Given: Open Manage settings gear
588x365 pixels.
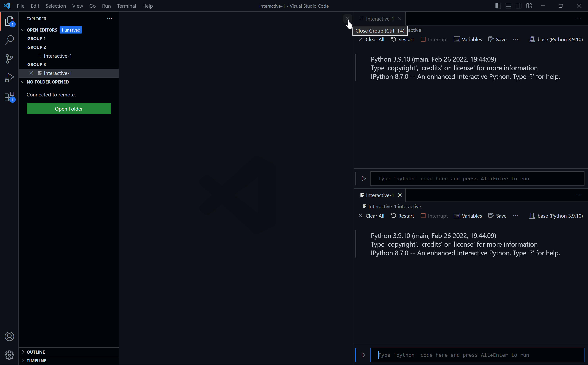Looking at the screenshot, I should [9, 355].
